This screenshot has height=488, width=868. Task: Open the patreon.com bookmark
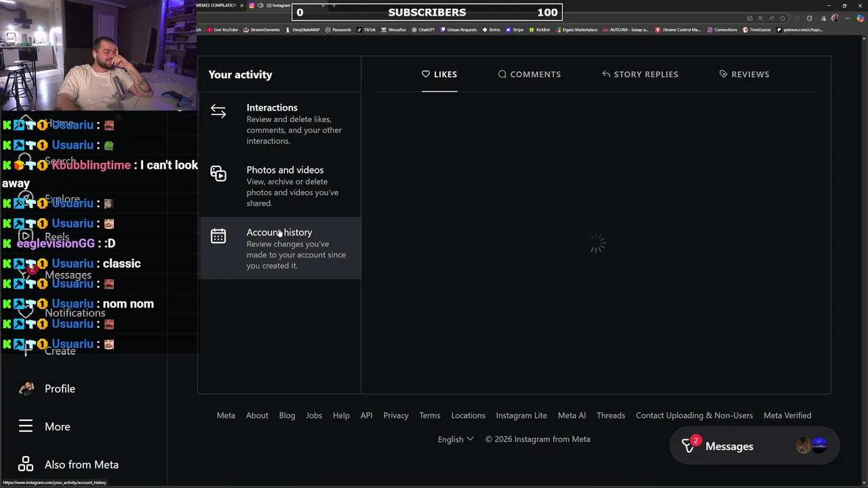pos(800,30)
